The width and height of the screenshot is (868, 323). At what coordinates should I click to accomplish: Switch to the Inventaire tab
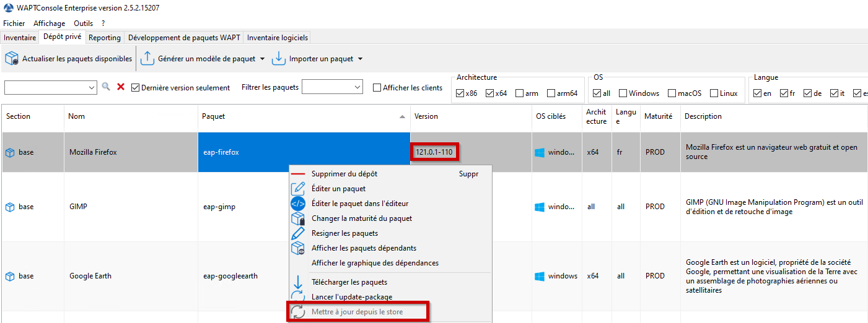point(20,38)
